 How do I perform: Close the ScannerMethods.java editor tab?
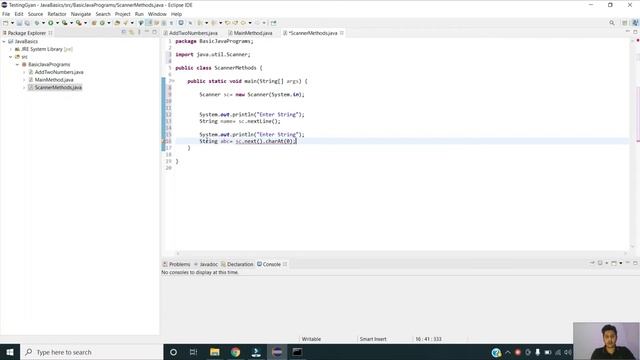tap(342, 33)
